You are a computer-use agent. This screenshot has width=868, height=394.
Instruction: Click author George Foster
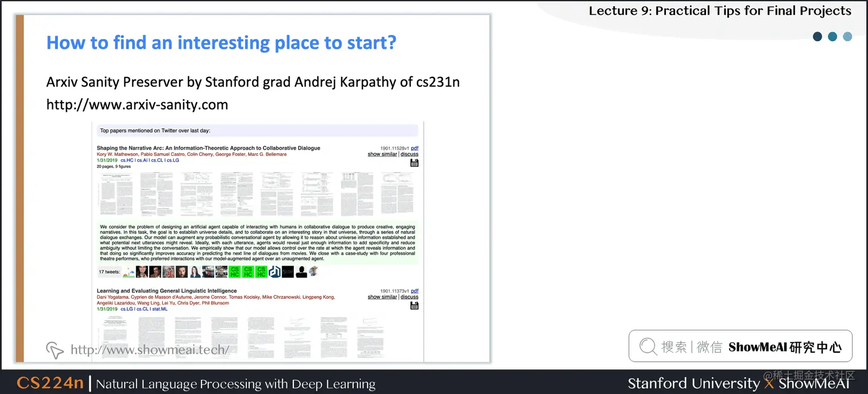tap(230, 154)
